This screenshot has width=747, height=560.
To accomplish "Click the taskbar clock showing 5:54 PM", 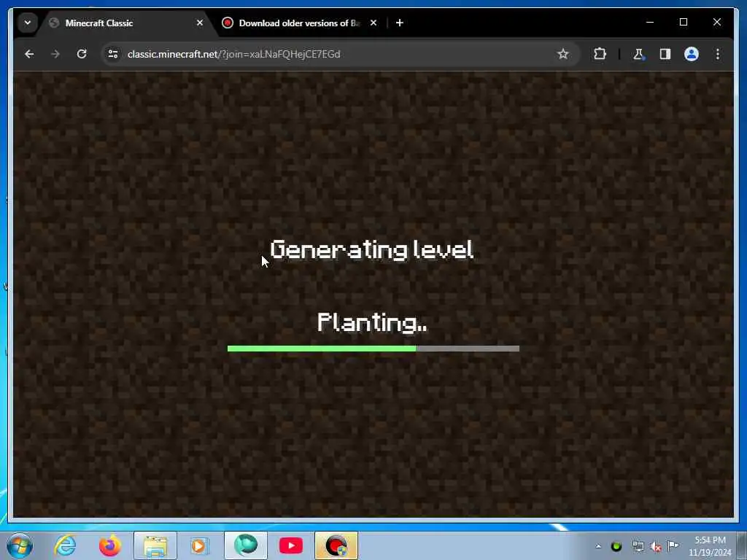I will (x=710, y=546).
